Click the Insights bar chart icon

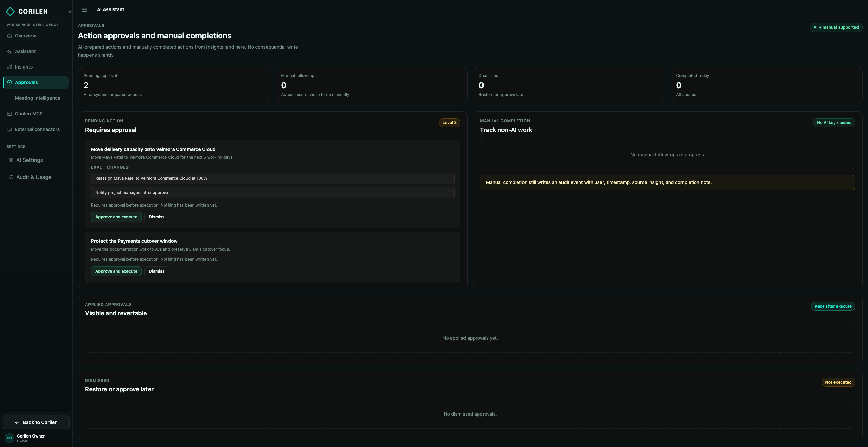(x=9, y=67)
